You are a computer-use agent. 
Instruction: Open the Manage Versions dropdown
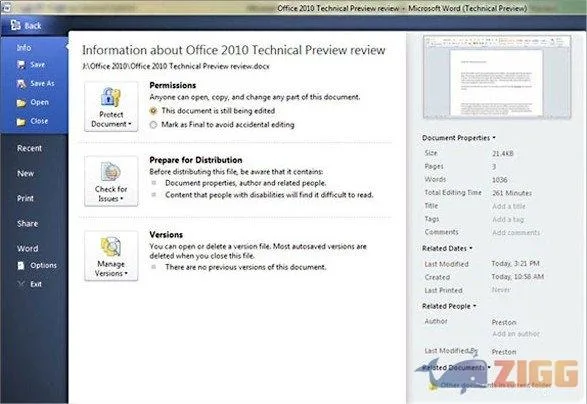click(x=111, y=256)
